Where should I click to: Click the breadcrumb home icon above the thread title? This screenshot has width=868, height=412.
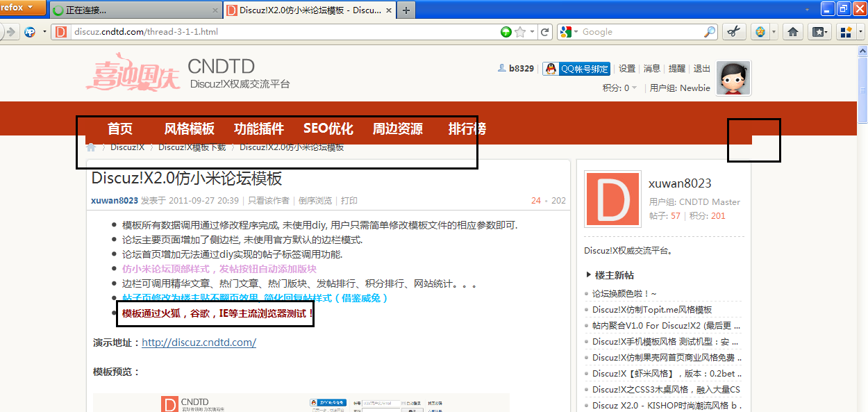[91, 147]
